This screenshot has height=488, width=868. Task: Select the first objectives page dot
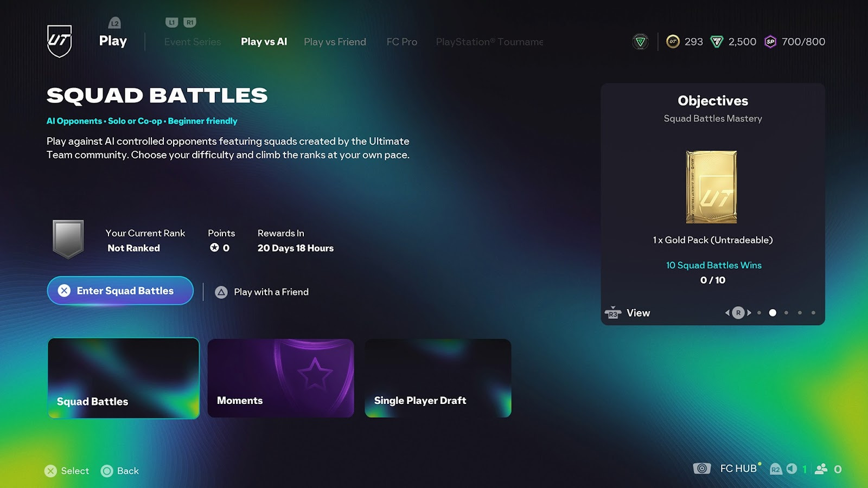point(759,313)
